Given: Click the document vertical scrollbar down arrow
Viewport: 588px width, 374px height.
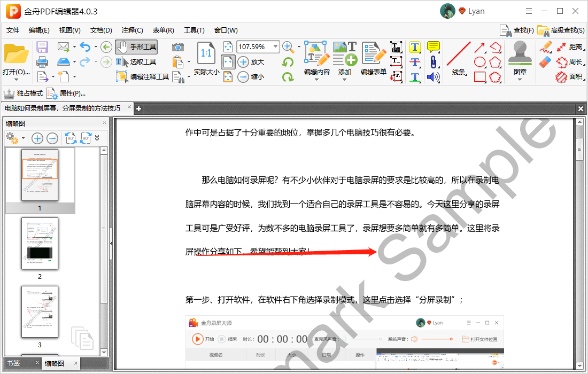Looking at the screenshot, I should (x=580, y=365).
